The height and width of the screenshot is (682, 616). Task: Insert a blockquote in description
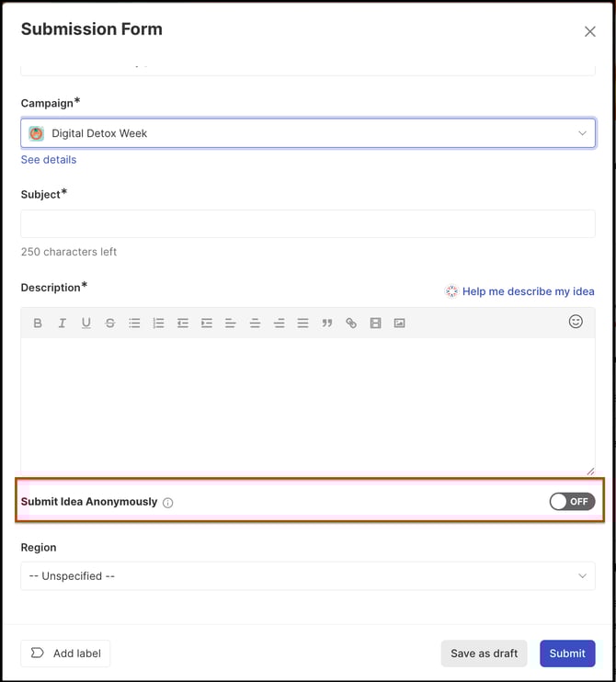[x=326, y=324]
